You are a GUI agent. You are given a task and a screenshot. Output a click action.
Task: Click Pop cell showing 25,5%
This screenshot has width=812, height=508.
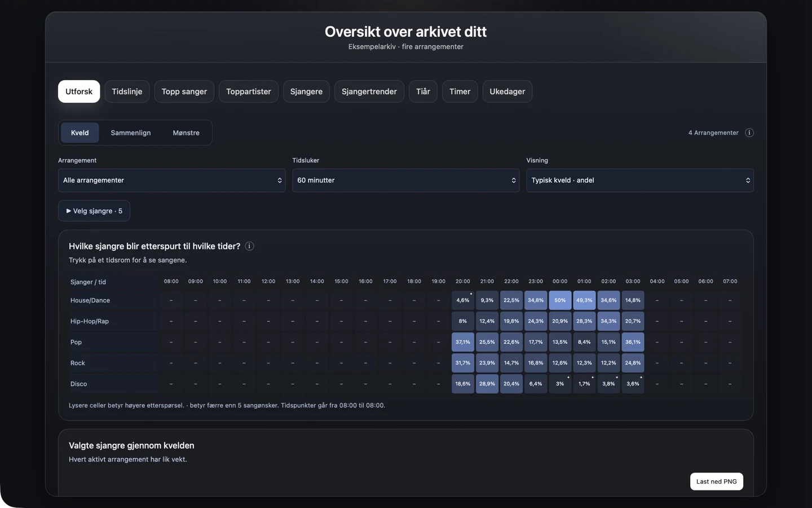[487, 342]
